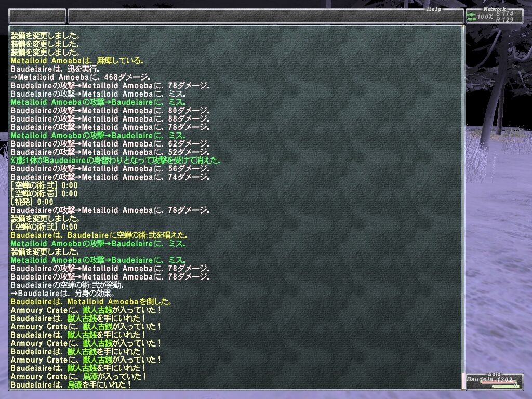Click the S 174 sent packets counter

(504, 14)
